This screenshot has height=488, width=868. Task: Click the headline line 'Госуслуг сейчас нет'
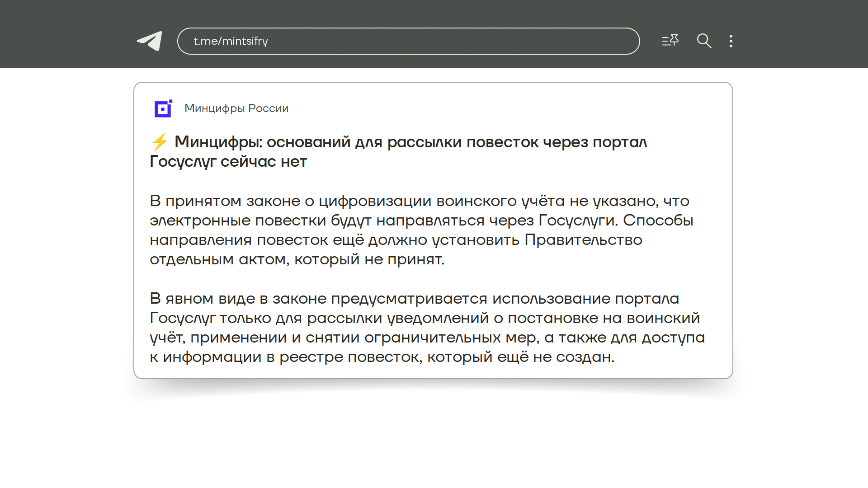[x=228, y=161]
